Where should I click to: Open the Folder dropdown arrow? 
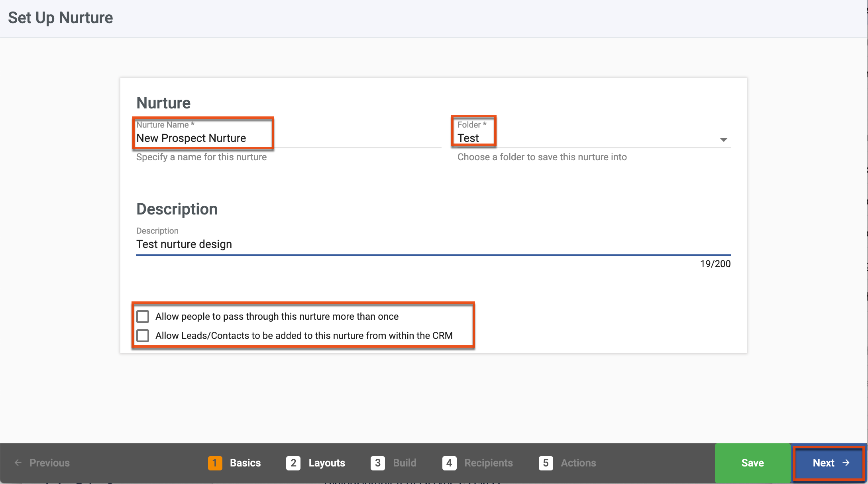tap(723, 140)
